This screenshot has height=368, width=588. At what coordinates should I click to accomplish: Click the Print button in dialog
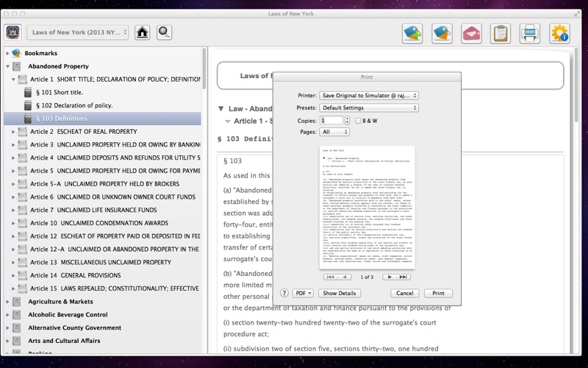coord(438,293)
